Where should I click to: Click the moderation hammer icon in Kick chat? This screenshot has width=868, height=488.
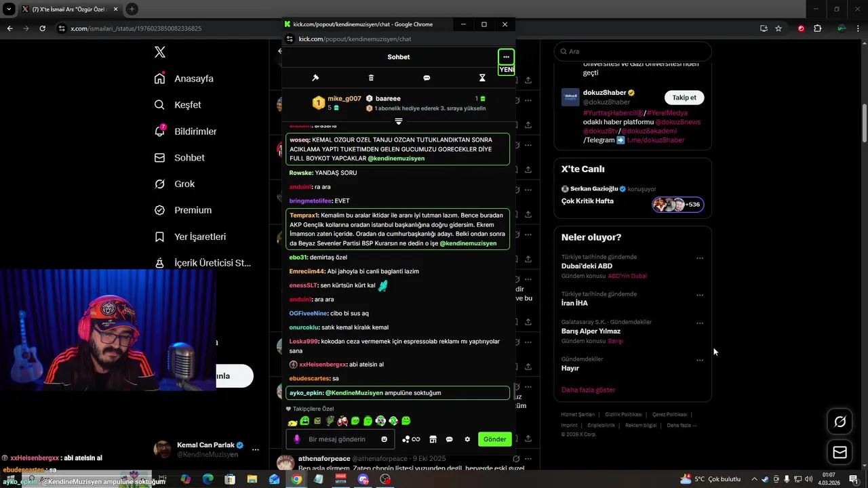click(x=315, y=78)
